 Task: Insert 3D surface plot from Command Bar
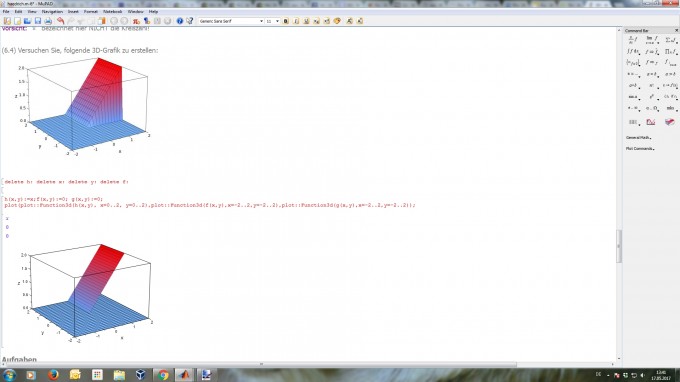[670, 122]
